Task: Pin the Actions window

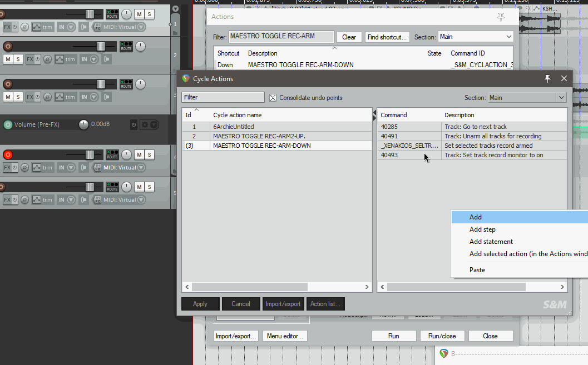Action: pos(501,17)
